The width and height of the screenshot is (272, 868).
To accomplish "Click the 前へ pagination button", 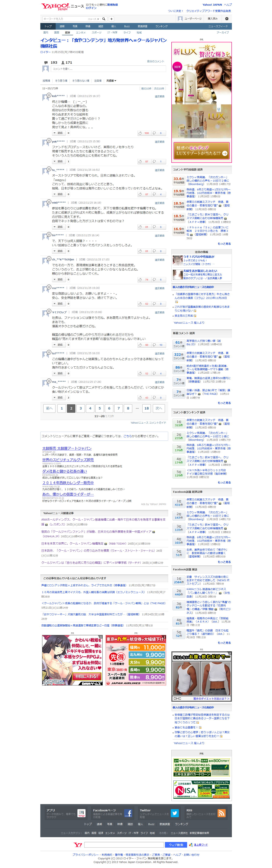I will click(x=49, y=408).
